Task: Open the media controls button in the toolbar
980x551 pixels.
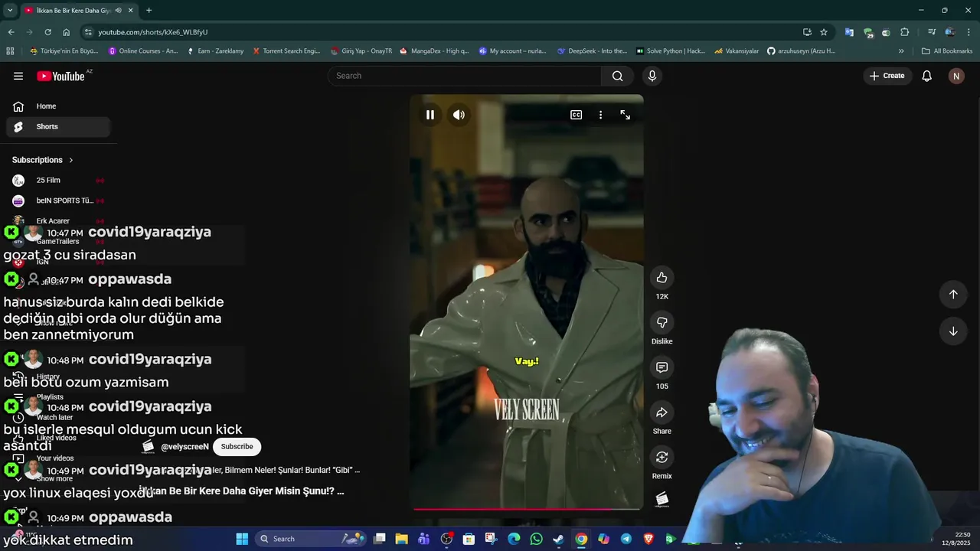Action: point(932,32)
